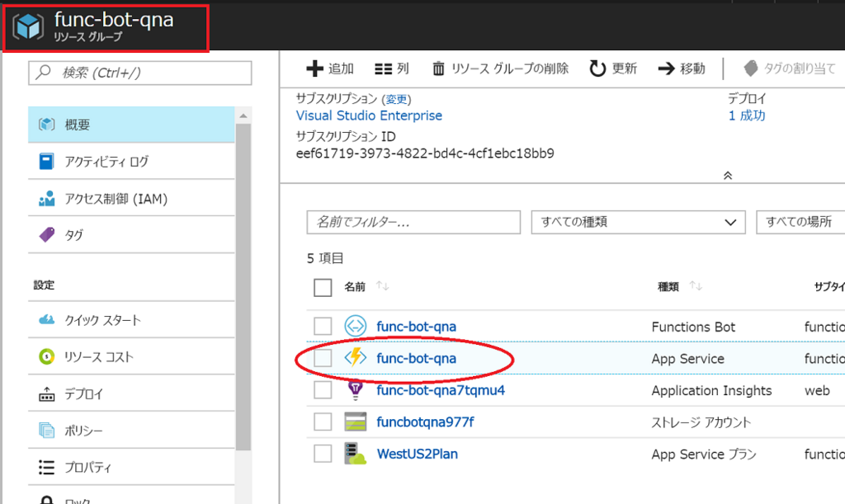Sort by 種類 column arrows

point(696,286)
